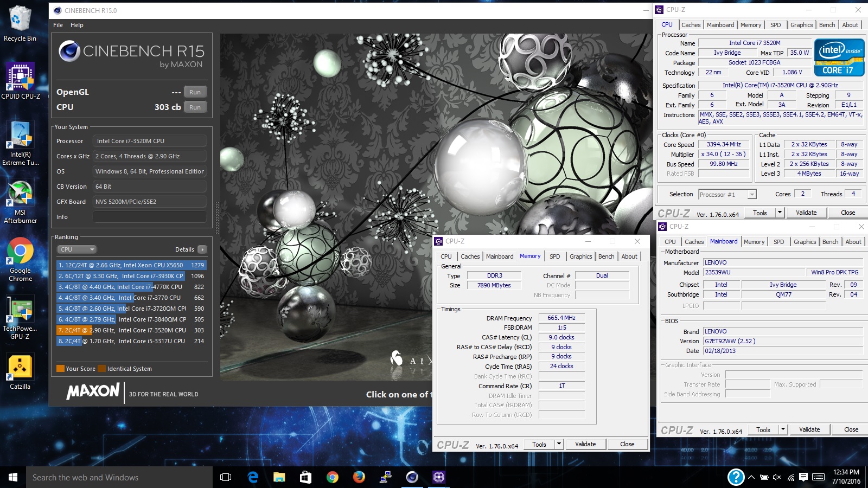Launch TechPowerUp GPU-Z desktop shortcut

[21, 318]
